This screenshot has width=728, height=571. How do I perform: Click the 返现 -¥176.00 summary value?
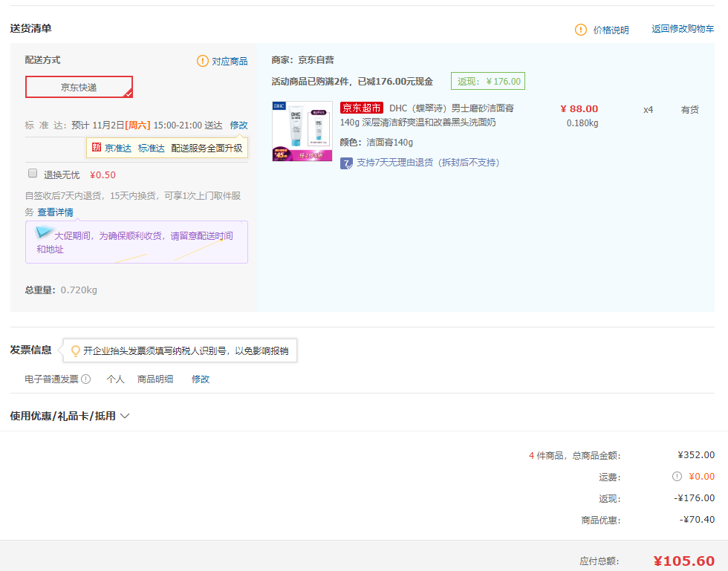(x=694, y=498)
